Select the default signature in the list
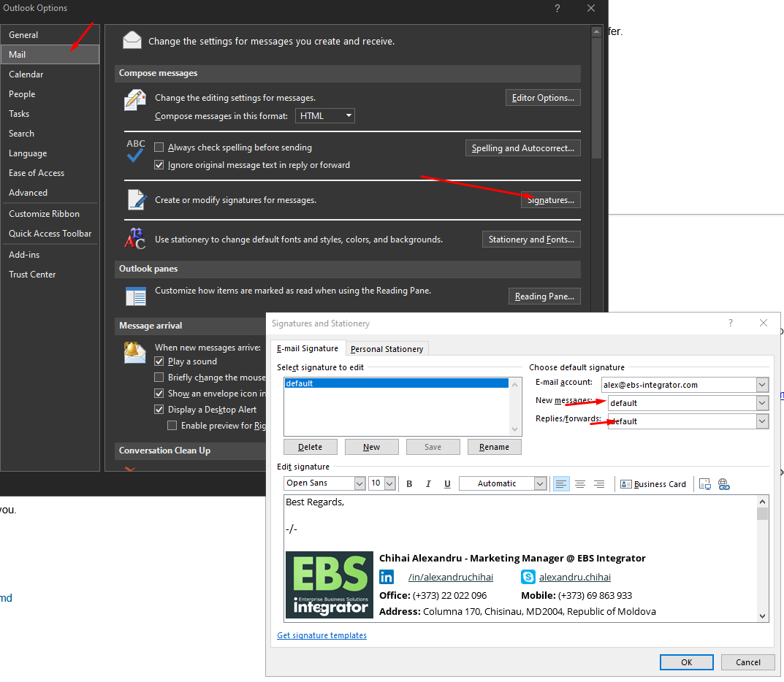This screenshot has height=682, width=784. [395, 383]
